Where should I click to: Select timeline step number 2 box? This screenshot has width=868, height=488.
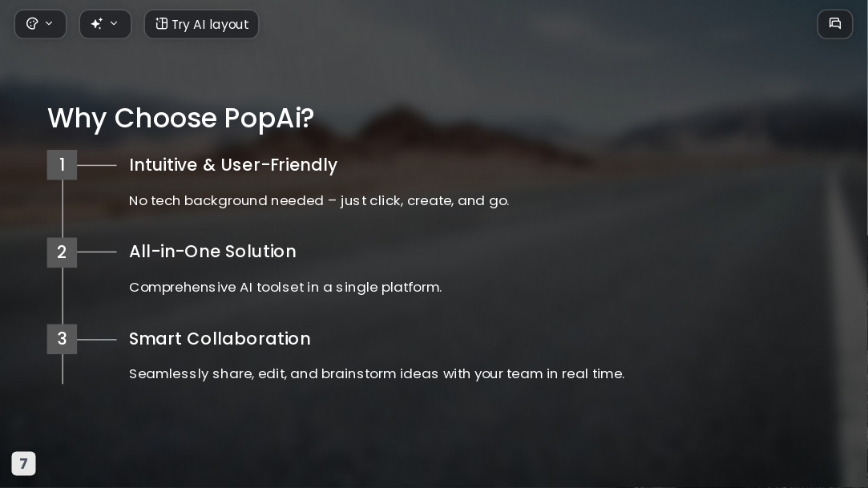(x=62, y=252)
